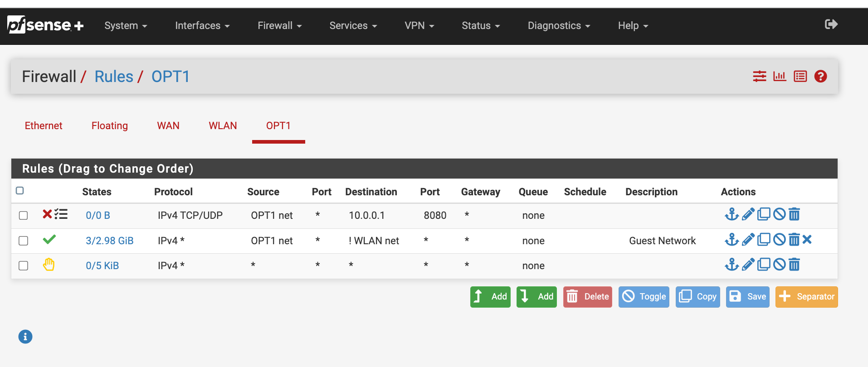
Task: Open the Status dropdown menu
Action: (x=481, y=26)
